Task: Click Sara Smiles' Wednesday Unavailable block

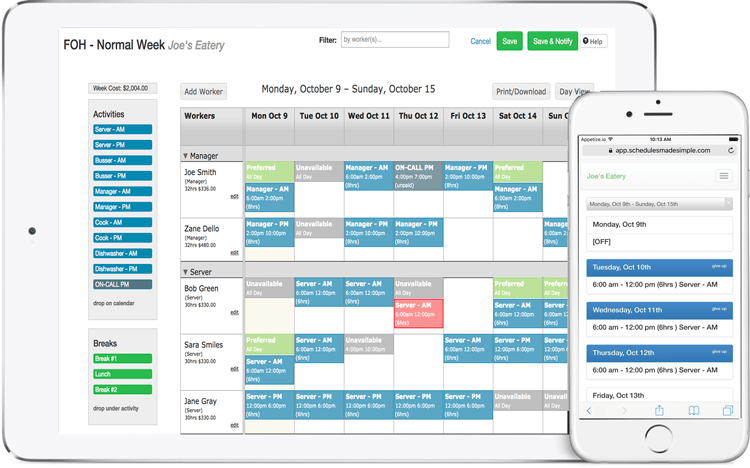Action: click(369, 344)
